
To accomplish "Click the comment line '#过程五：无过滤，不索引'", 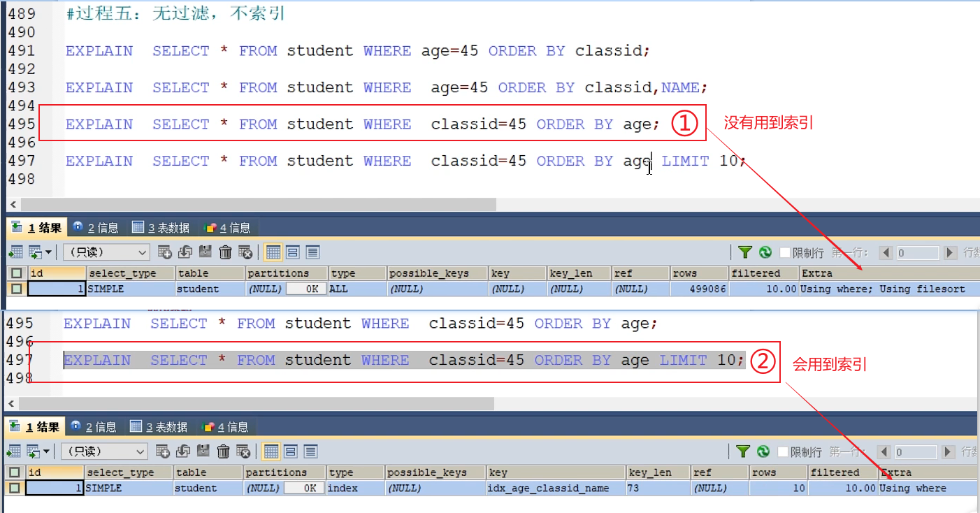I will coord(175,13).
